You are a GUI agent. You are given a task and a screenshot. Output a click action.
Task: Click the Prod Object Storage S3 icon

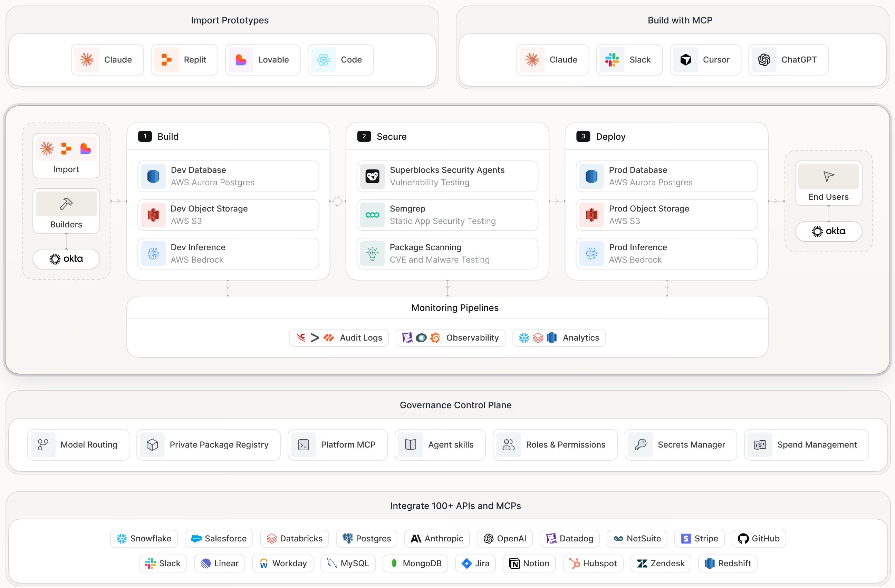(591, 215)
